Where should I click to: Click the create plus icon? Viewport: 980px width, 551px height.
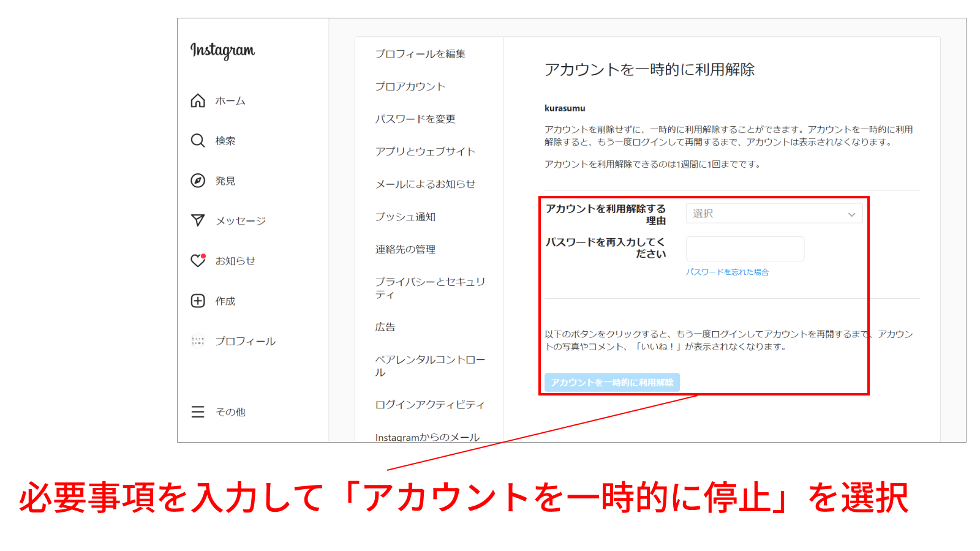point(198,301)
